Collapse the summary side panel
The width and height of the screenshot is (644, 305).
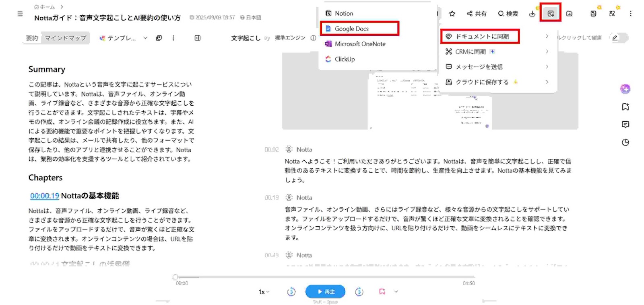198,38
